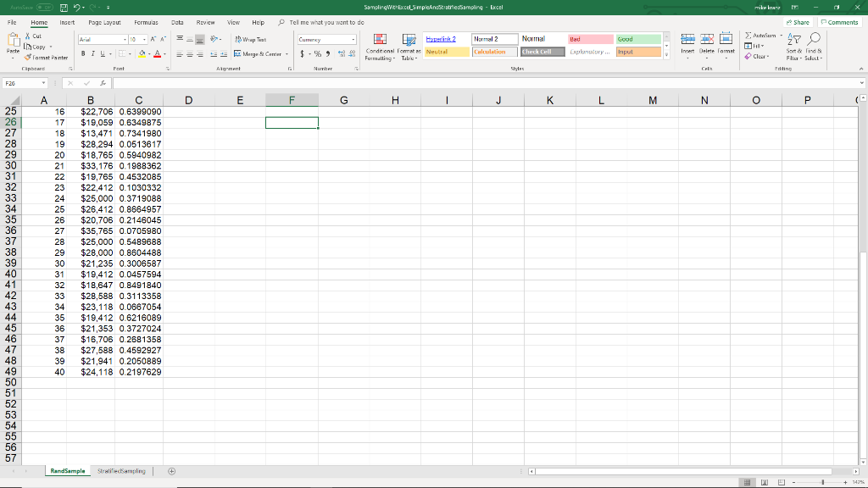
Task: Increase indent of cell text
Action: [224, 54]
